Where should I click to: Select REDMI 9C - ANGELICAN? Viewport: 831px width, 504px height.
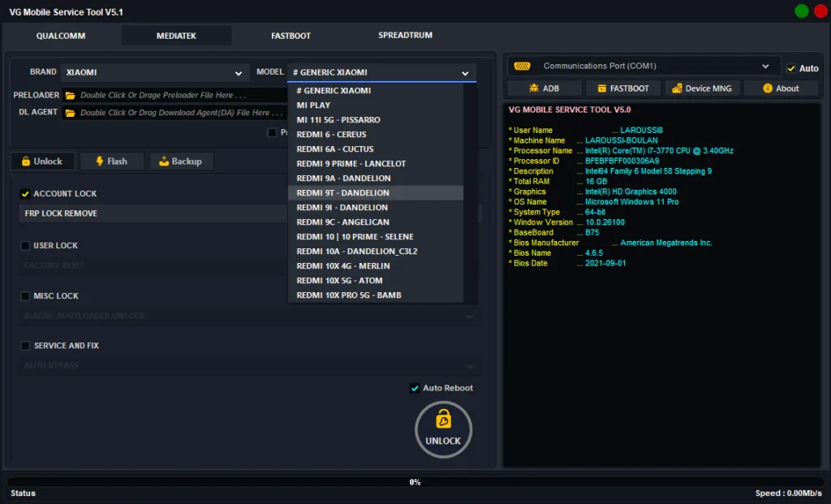click(x=375, y=222)
